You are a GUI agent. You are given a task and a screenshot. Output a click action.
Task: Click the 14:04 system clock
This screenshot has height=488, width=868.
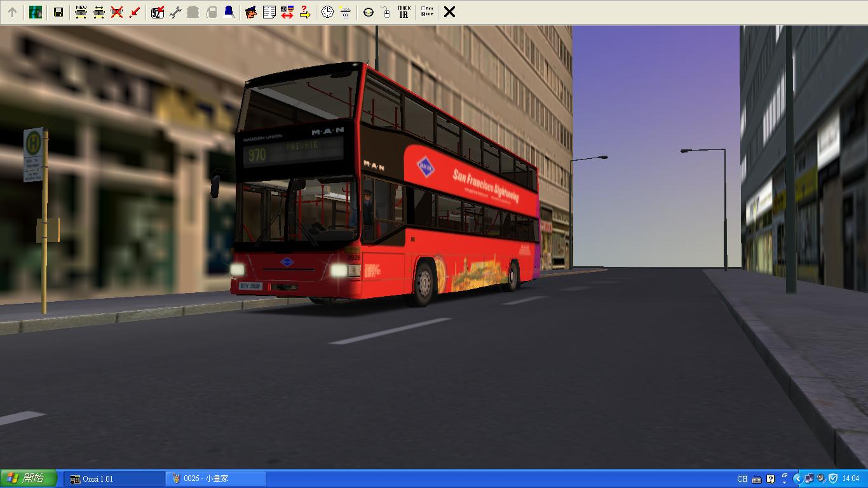coord(851,478)
